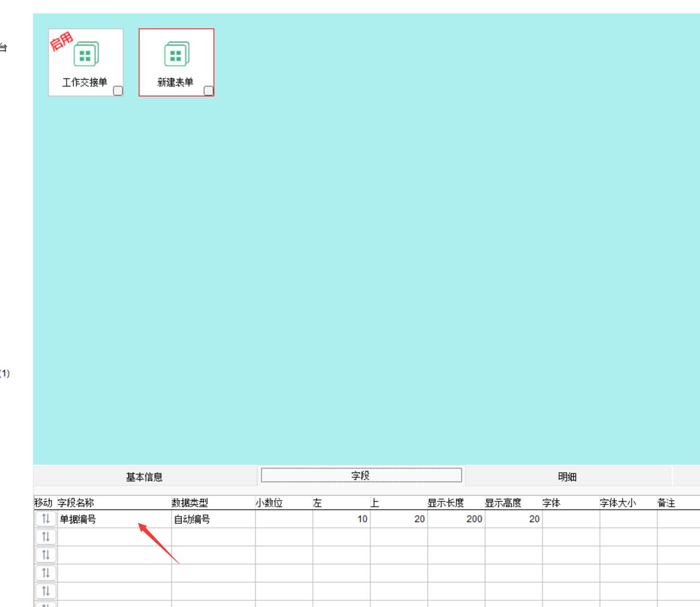Click the 显示高度 cell in first row
The height and width of the screenshot is (607, 700).
point(513,519)
